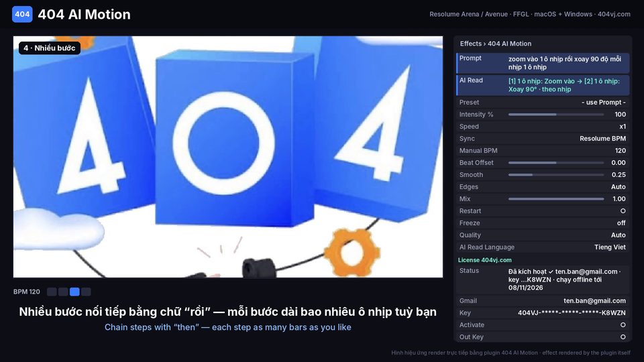Open the Edges dropdown set to Auto
This screenshot has width=644, height=362.
click(618, 187)
